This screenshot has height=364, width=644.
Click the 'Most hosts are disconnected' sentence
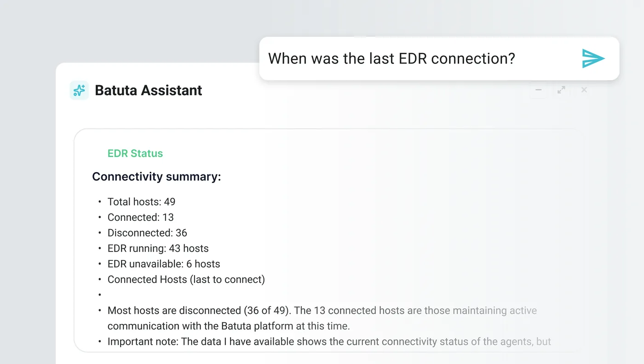coord(322,311)
